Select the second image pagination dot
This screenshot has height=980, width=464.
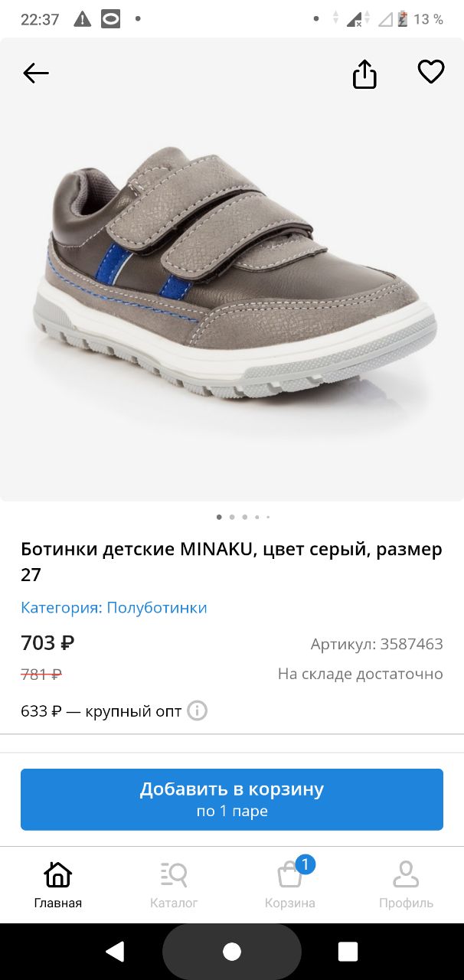pyautogui.click(x=232, y=517)
